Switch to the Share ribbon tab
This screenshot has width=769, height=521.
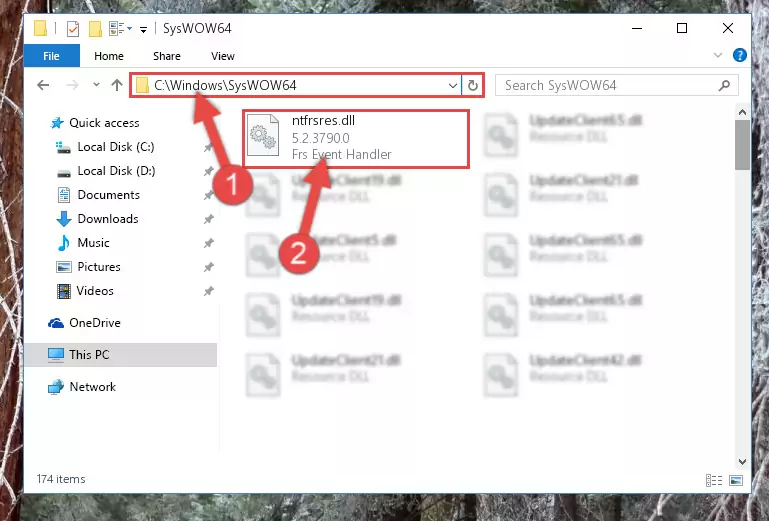pos(167,56)
